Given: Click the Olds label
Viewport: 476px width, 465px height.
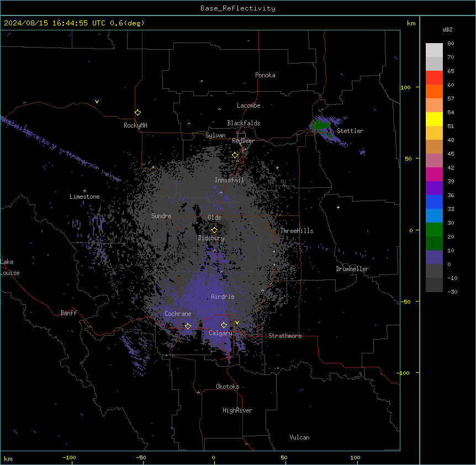Looking at the screenshot, I should point(214,218).
